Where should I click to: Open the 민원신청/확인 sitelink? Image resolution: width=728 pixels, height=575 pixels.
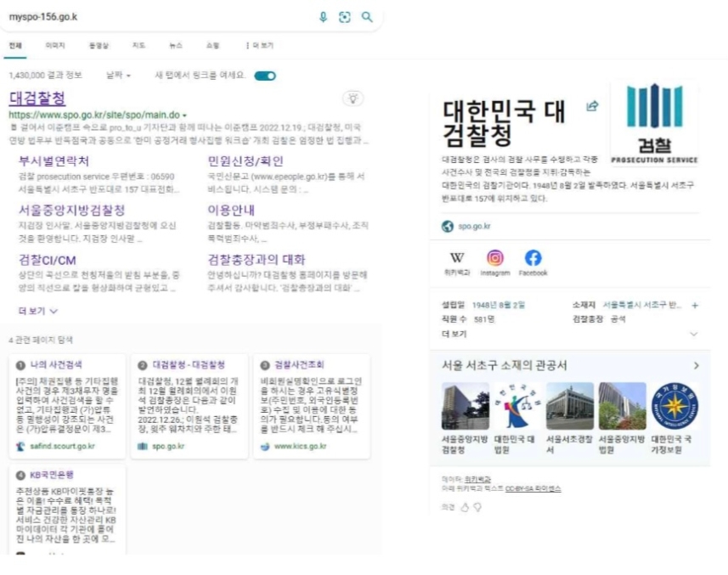coord(245,161)
